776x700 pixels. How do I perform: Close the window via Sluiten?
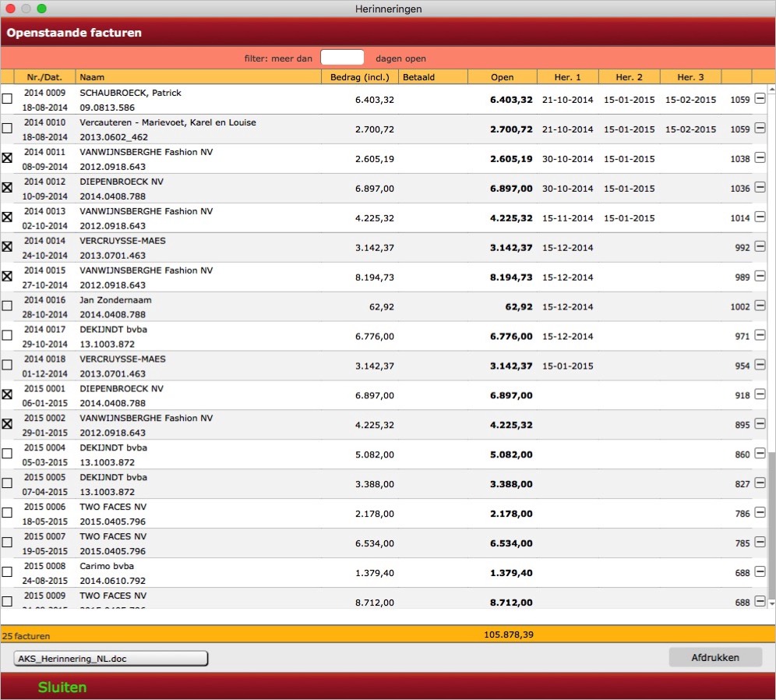[x=62, y=687]
